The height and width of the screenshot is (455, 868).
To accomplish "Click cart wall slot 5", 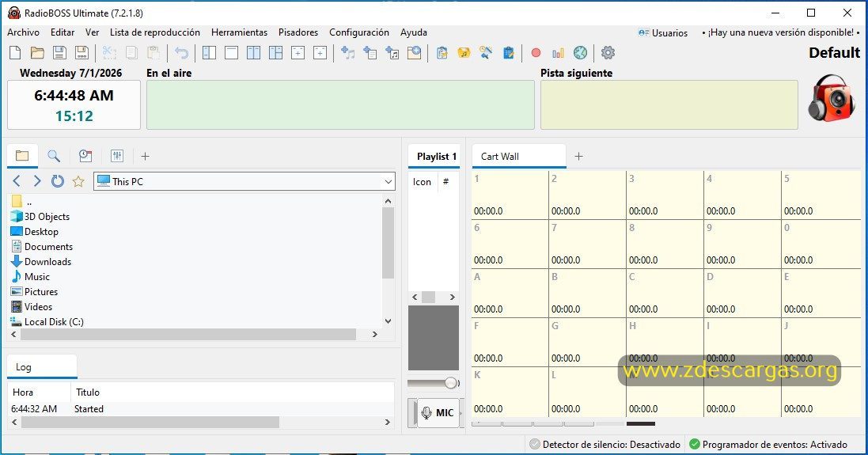I will pos(821,195).
